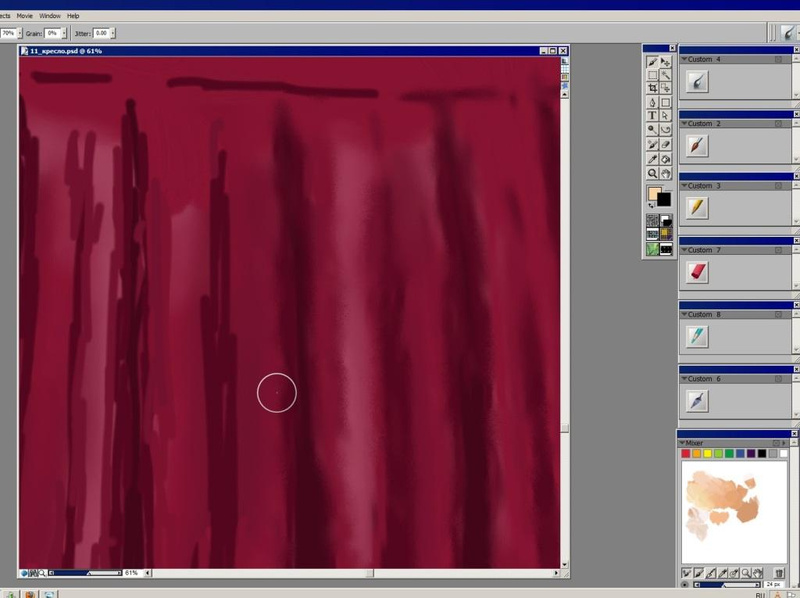Viewport: 800px width, 598px height.
Task: Click the brush variant in Custom 4 palette
Action: click(697, 82)
